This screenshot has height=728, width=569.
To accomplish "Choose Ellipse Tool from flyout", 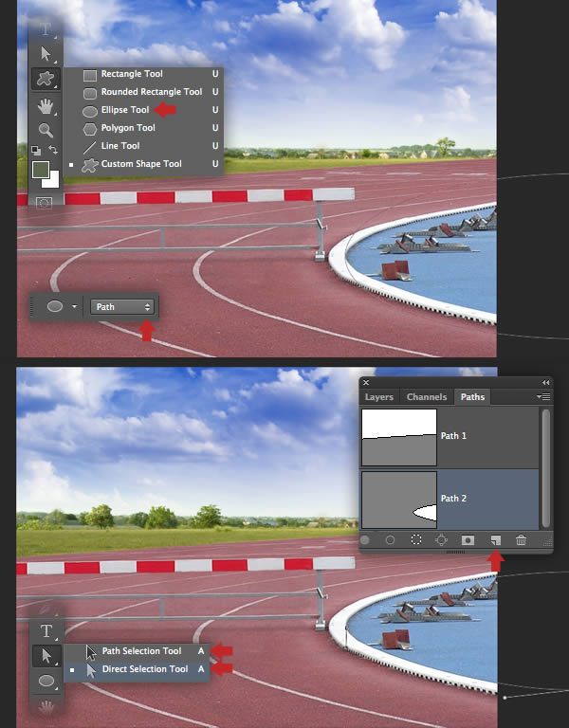I will (x=143, y=110).
